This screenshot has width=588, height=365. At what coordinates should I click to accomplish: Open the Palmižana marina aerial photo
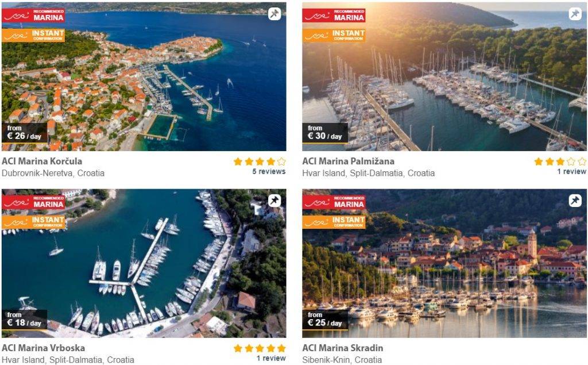pyautogui.click(x=444, y=76)
